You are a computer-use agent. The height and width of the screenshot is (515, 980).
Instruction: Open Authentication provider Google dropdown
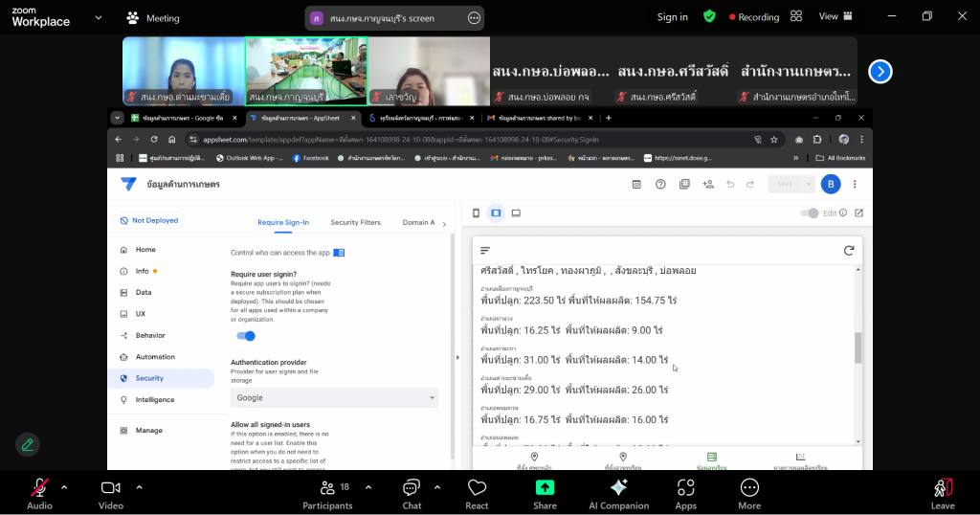tap(334, 397)
